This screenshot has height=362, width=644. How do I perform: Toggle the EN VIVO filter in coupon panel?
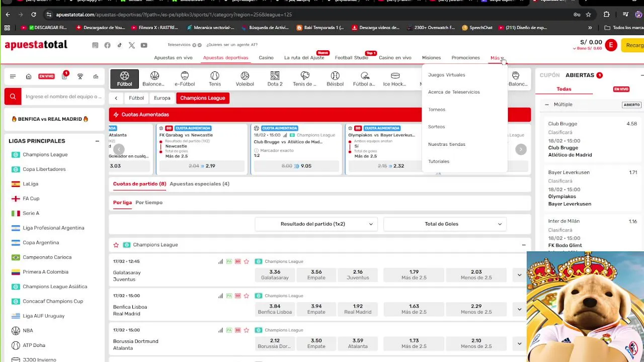click(x=621, y=89)
